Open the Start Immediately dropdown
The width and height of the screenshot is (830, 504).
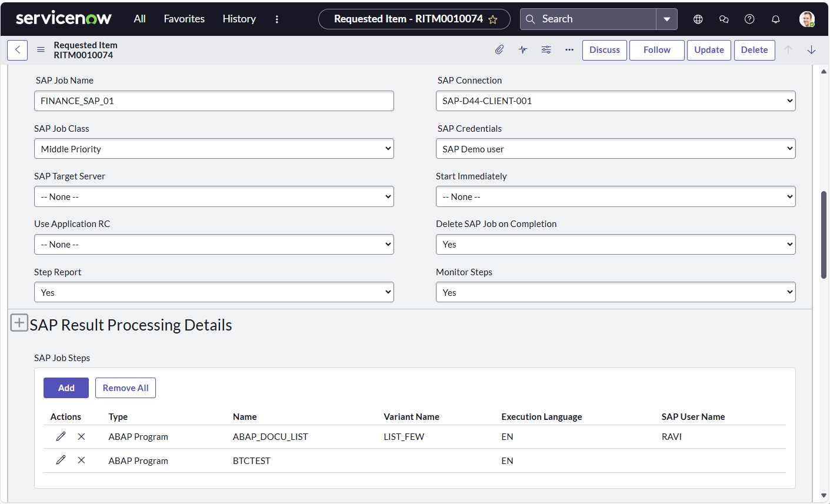[x=616, y=196]
